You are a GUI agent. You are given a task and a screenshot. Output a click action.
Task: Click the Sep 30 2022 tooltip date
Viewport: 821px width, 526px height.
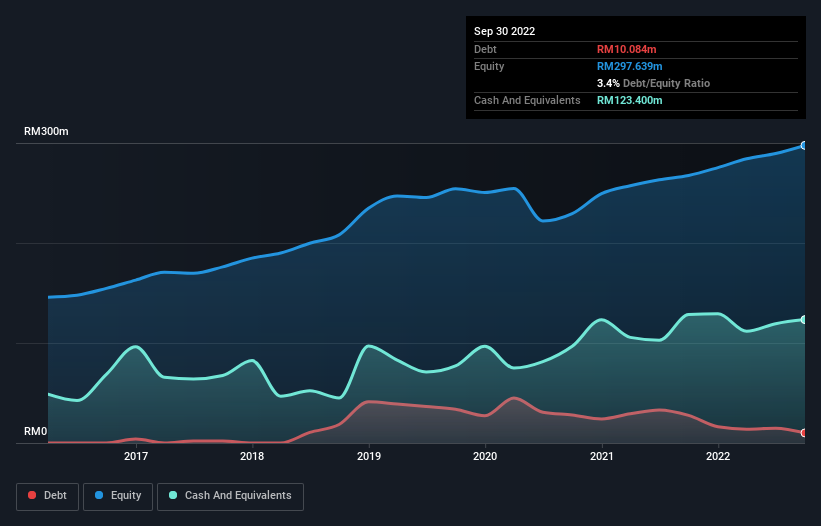[504, 31]
